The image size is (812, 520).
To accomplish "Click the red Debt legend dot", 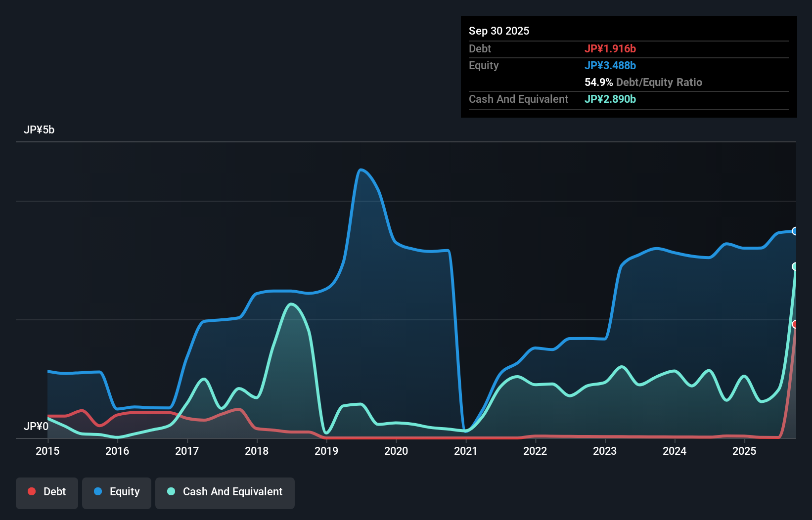I will (x=32, y=491).
